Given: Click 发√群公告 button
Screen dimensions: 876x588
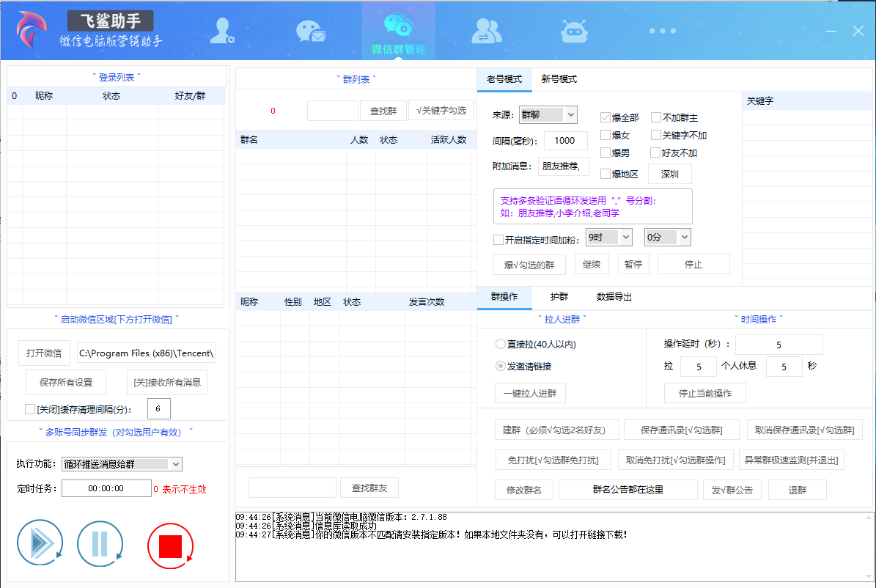Looking at the screenshot, I should coord(732,490).
